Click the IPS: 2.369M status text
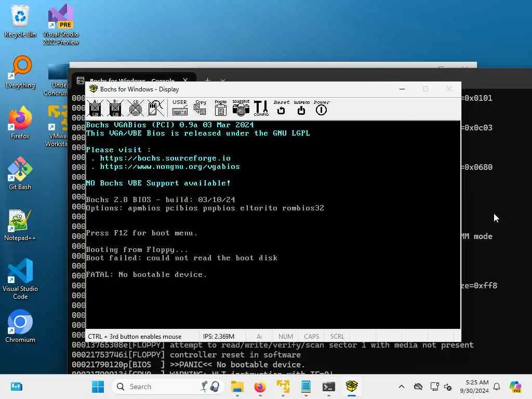The height and width of the screenshot is (399, 532). tap(219, 337)
